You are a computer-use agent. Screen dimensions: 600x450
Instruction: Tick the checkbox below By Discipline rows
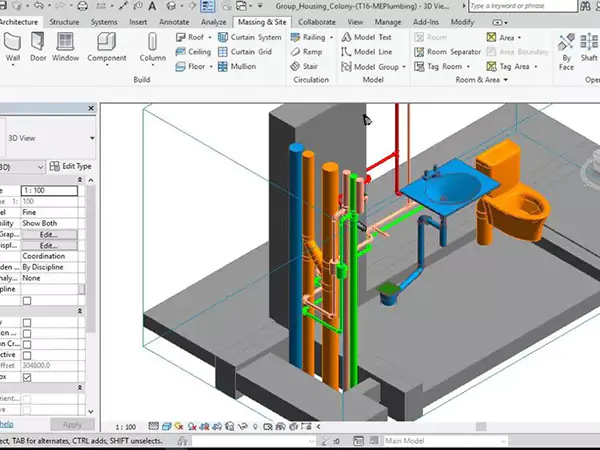(x=27, y=300)
